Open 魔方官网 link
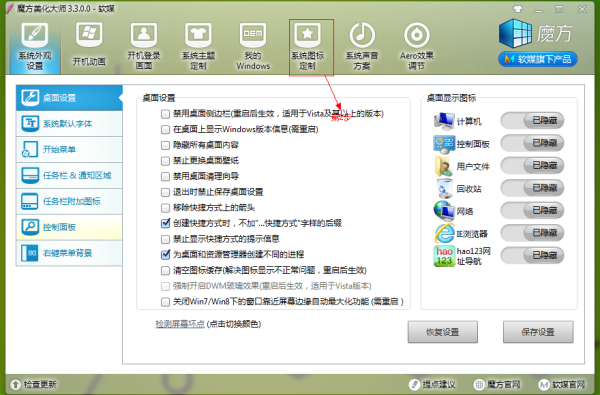 point(497,384)
